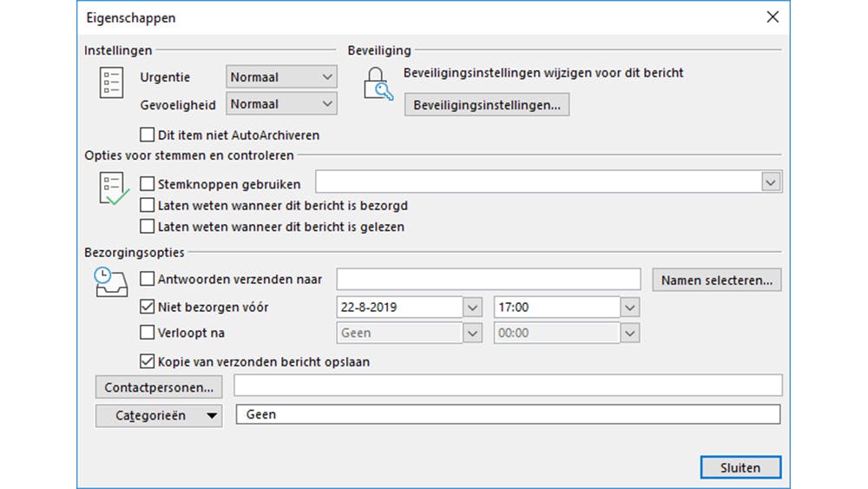Image resolution: width=868 pixels, height=489 pixels.
Task: Click the categories field showing 'Geen'
Action: (x=508, y=414)
